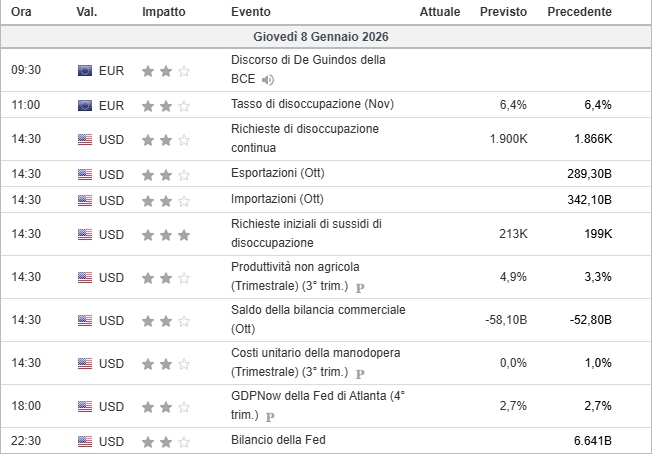Click preliminary 'P' icon next to GDPNow Atlanta
The image size is (656, 459).
(x=267, y=416)
